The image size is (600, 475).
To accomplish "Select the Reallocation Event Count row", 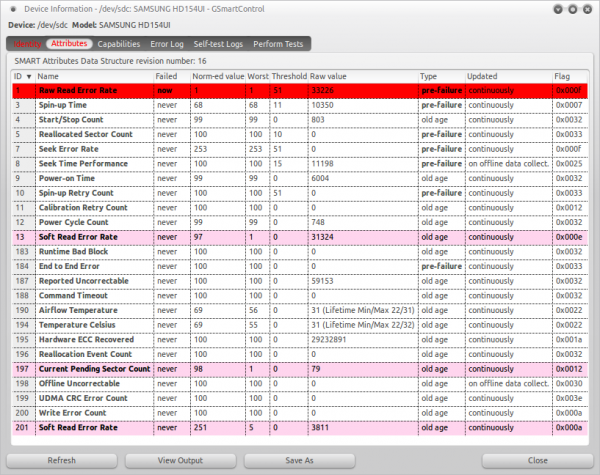I will (300, 354).
